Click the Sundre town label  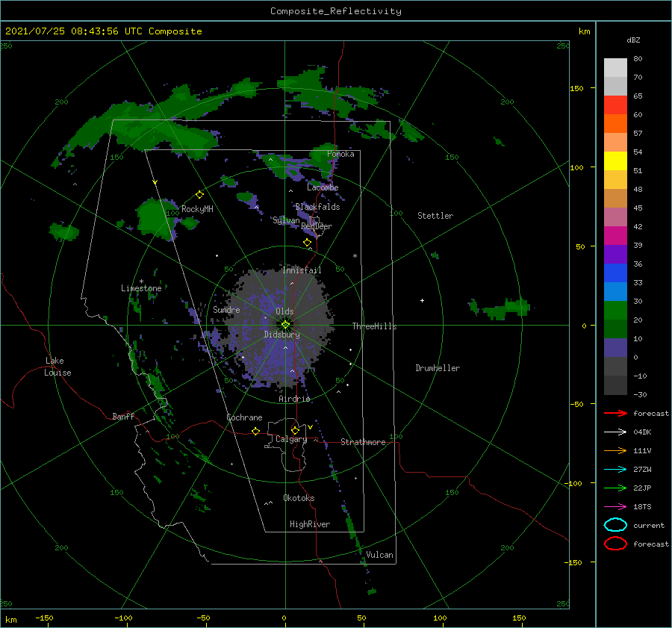pos(226,309)
